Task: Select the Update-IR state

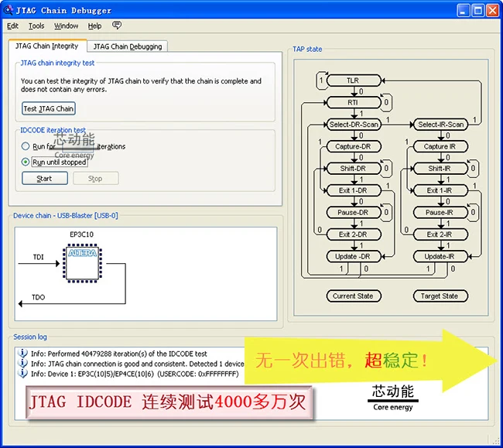Action: coord(440,257)
